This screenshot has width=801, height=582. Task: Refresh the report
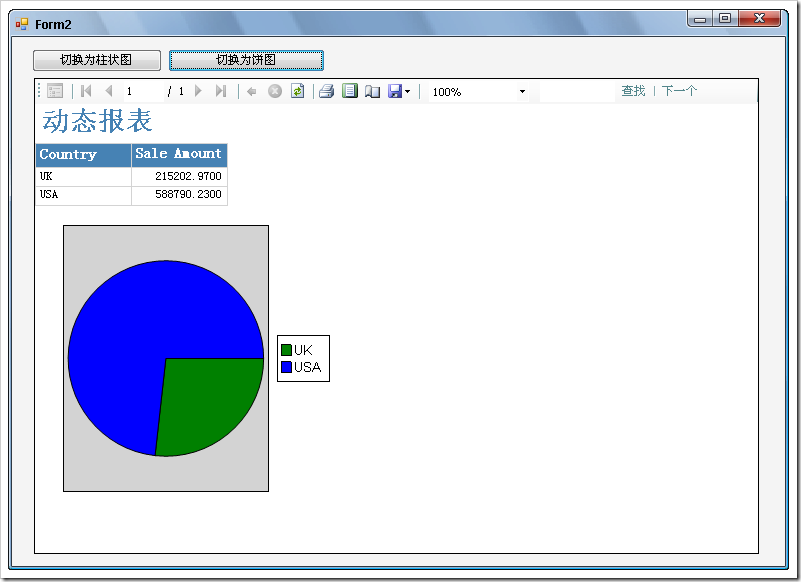point(297,91)
